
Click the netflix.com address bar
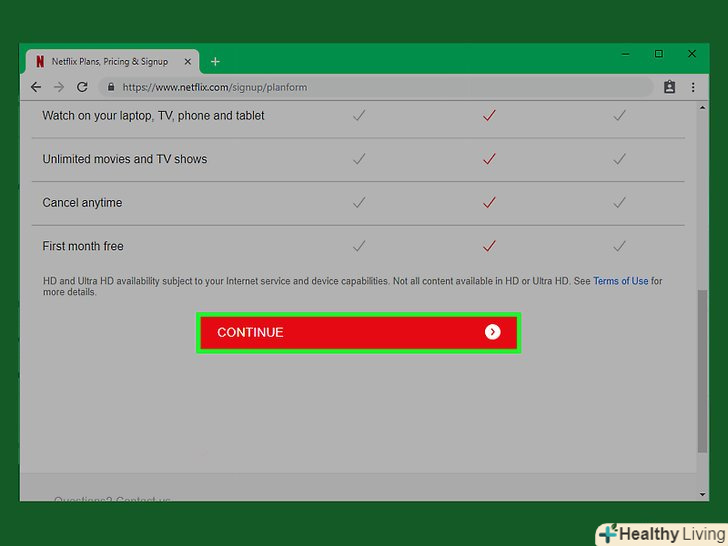pos(376,87)
